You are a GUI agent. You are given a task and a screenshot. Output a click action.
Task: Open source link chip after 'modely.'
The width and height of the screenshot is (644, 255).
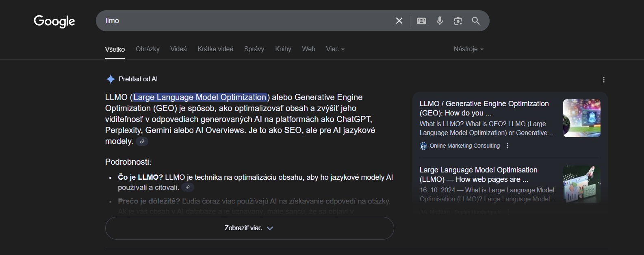tap(142, 142)
